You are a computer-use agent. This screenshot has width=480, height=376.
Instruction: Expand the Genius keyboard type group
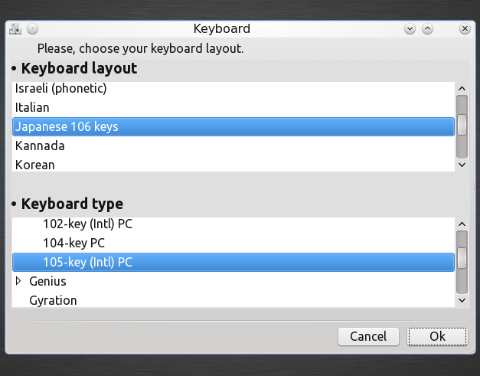(19, 281)
